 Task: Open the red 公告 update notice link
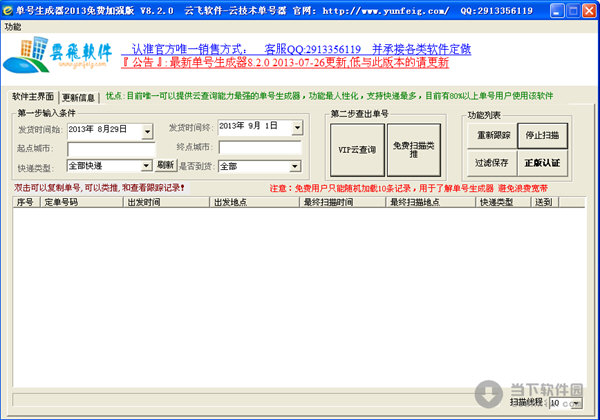[x=285, y=62]
